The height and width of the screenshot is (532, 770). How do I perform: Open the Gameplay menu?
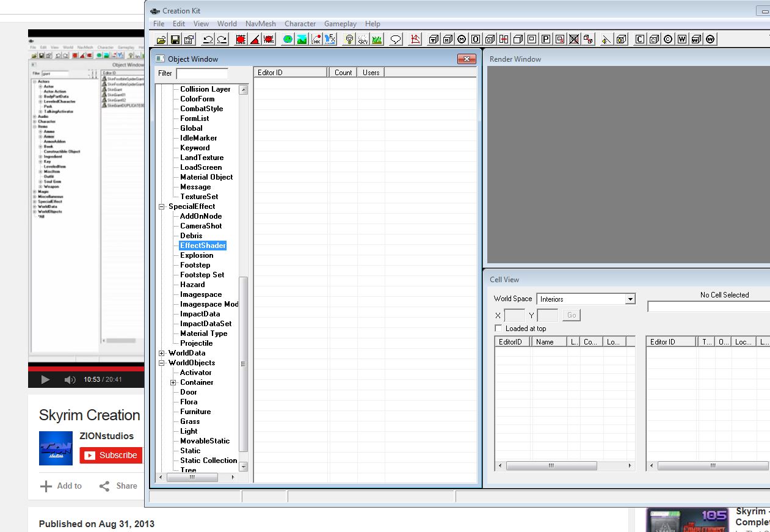point(340,24)
